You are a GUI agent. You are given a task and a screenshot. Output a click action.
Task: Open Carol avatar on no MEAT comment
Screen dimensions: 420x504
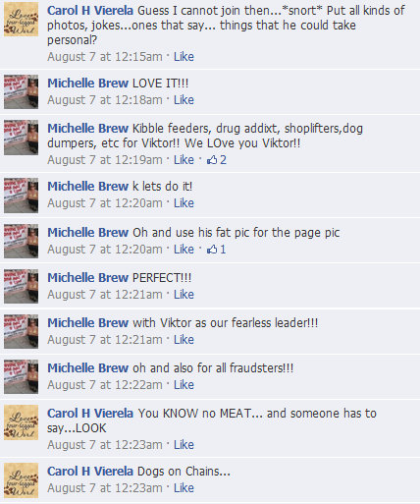[21, 421]
